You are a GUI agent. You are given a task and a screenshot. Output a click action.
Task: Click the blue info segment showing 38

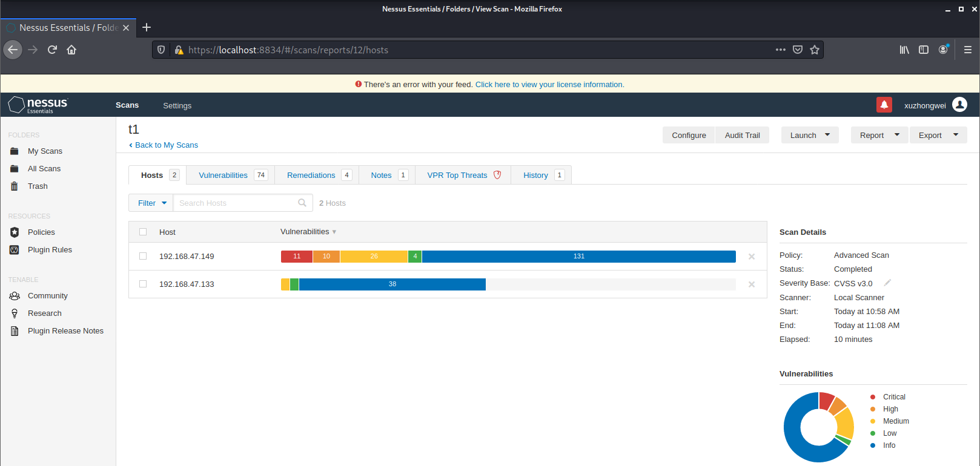[x=392, y=284]
